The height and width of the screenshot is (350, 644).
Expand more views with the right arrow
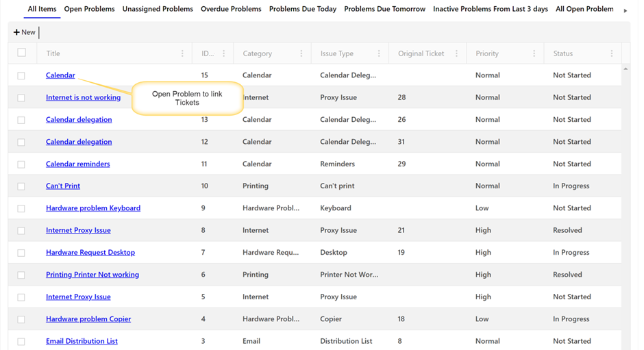625,10
